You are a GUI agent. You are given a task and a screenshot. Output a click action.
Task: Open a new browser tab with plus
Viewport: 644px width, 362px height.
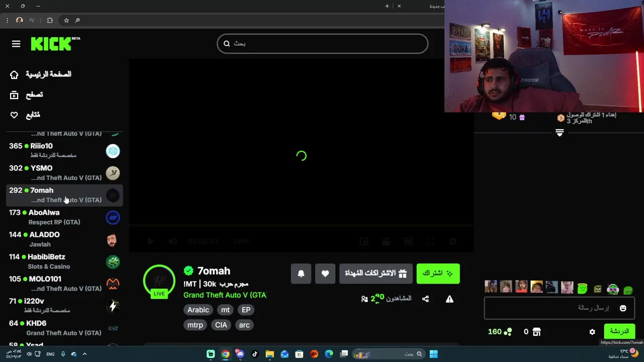tap(387, 6)
